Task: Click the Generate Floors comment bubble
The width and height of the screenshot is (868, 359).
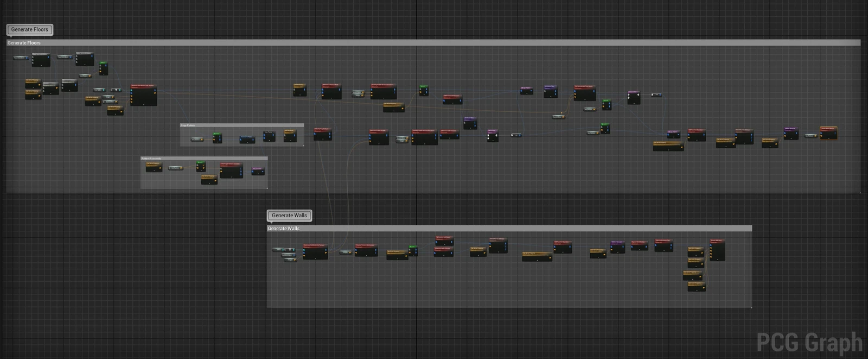Action: pyautogui.click(x=30, y=30)
